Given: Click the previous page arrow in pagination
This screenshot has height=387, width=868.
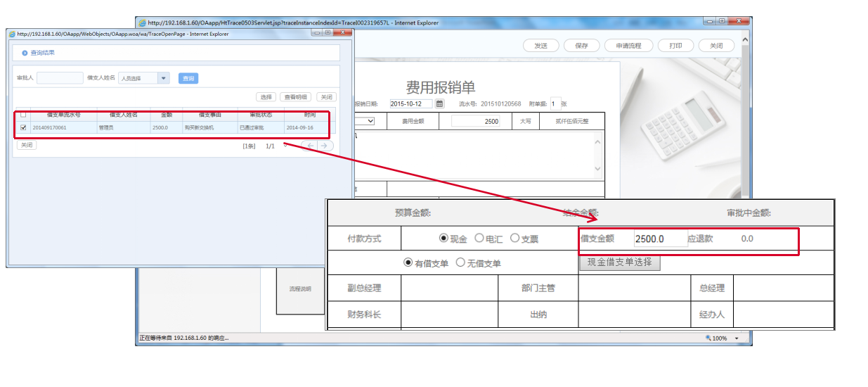Looking at the screenshot, I should 310,146.
